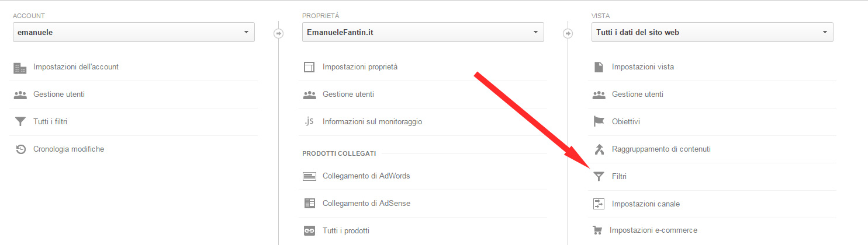Open Obiettivi

(x=626, y=122)
